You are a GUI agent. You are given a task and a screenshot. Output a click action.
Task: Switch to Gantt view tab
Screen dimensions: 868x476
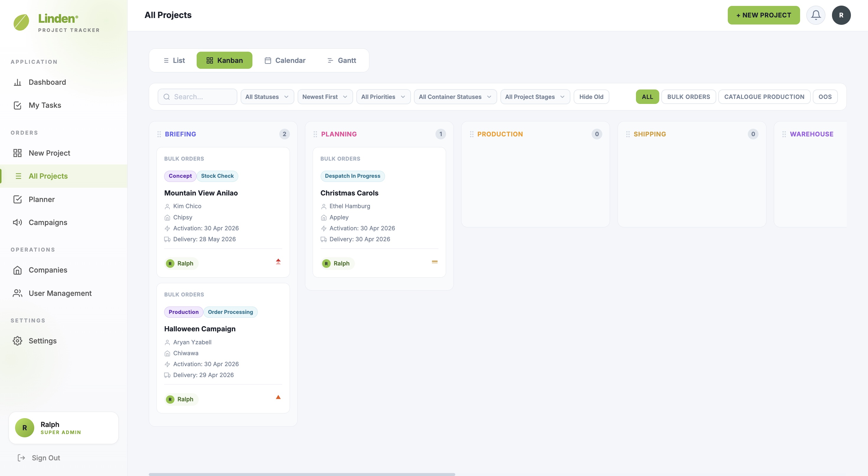342,61
